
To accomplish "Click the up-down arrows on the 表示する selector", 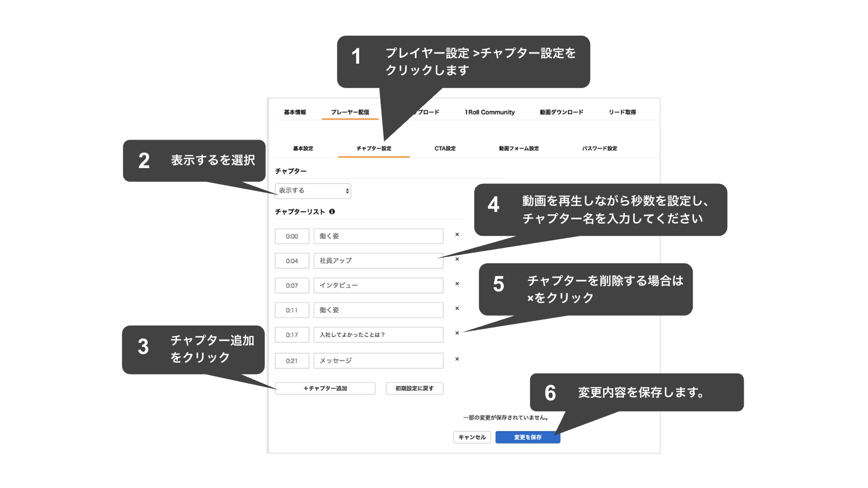I will pyautogui.click(x=347, y=191).
